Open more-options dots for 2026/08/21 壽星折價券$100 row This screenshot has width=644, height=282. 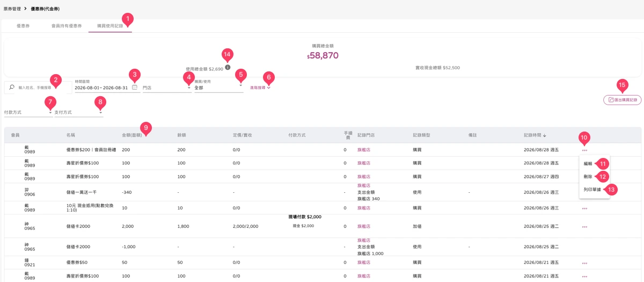tap(584, 276)
